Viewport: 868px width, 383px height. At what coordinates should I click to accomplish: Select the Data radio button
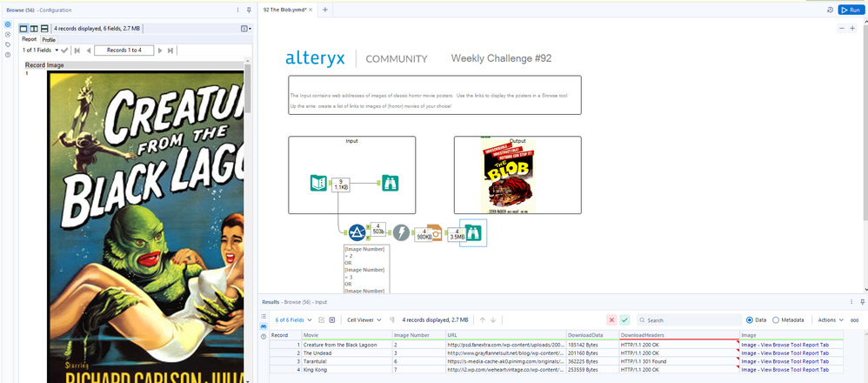pyautogui.click(x=750, y=319)
